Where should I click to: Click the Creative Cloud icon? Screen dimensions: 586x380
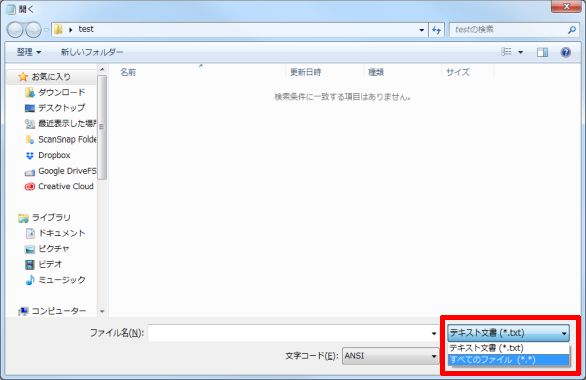pyautogui.click(x=30, y=186)
